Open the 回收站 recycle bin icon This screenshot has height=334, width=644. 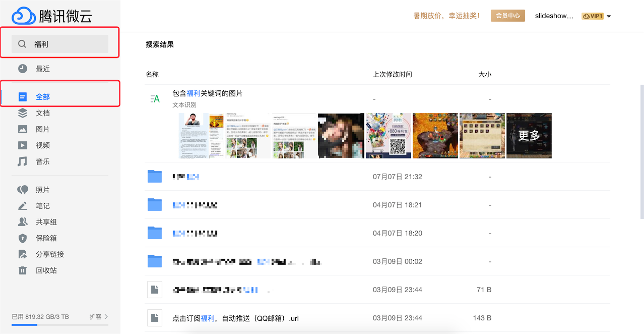point(23,270)
